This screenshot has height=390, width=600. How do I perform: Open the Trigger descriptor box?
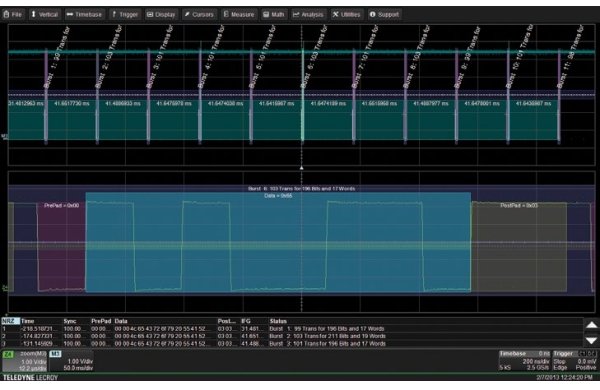575,361
